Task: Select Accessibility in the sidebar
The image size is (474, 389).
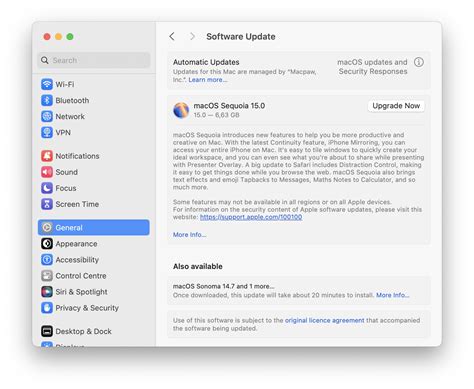Action: [94, 260]
